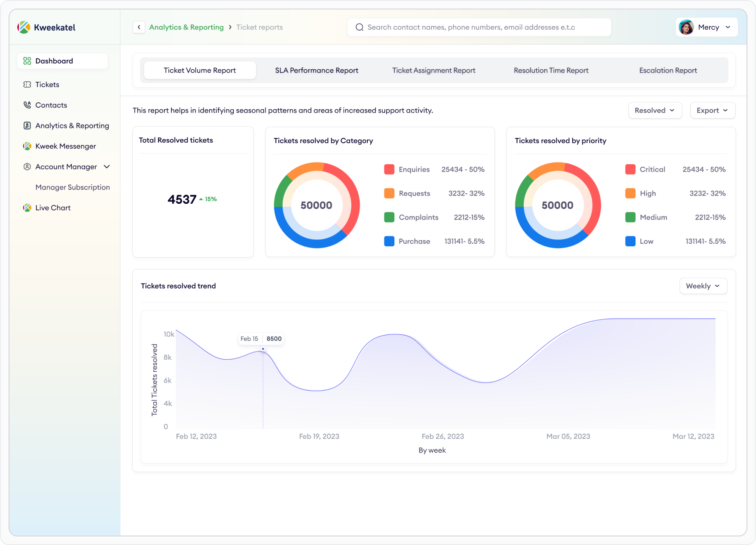The image size is (756, 545).
Task: Select the Ticket Volume Report tab
Action: pos(200,70)
